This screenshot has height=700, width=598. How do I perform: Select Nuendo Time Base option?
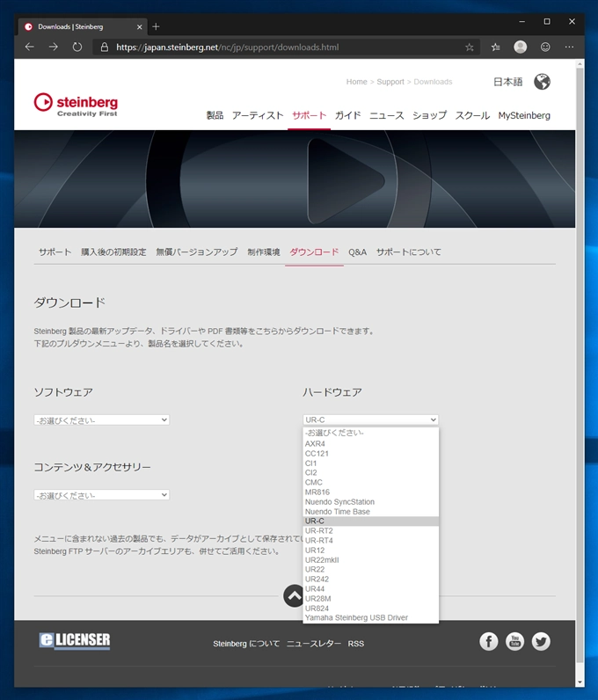click(x=371, y=512)
